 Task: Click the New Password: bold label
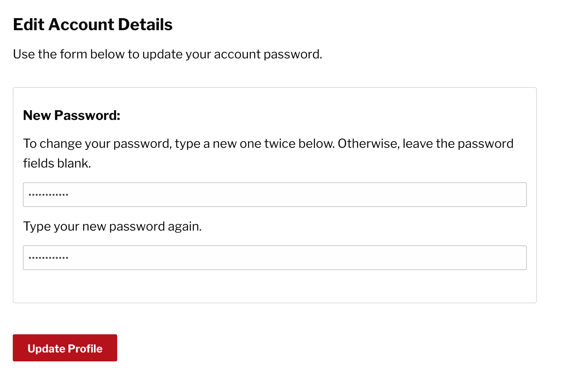tap(72, 115)
